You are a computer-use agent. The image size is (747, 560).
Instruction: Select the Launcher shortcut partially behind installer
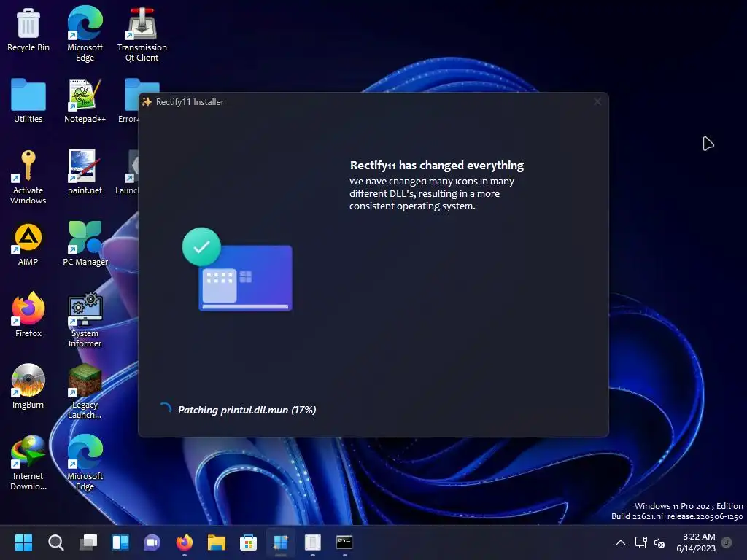[x=127, y=172]
